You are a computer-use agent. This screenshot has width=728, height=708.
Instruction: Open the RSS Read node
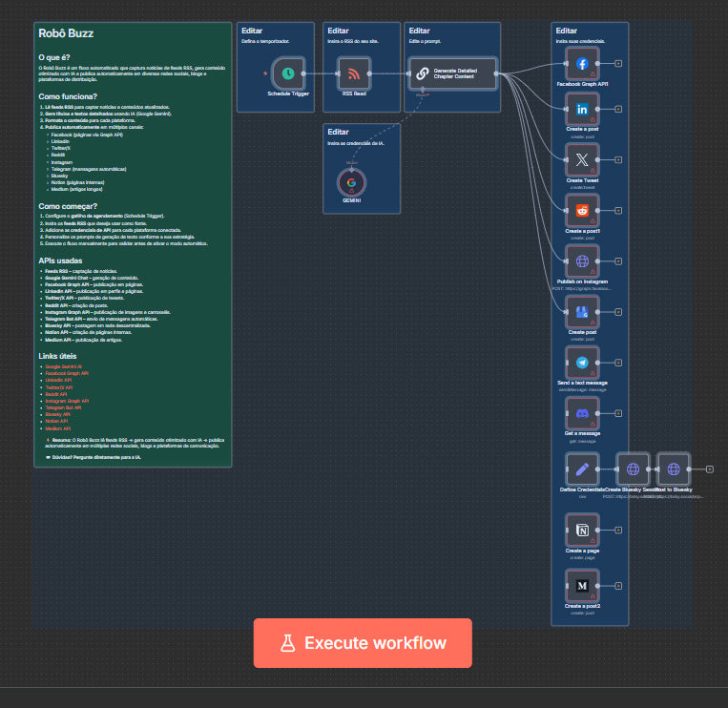coord(354,73)
